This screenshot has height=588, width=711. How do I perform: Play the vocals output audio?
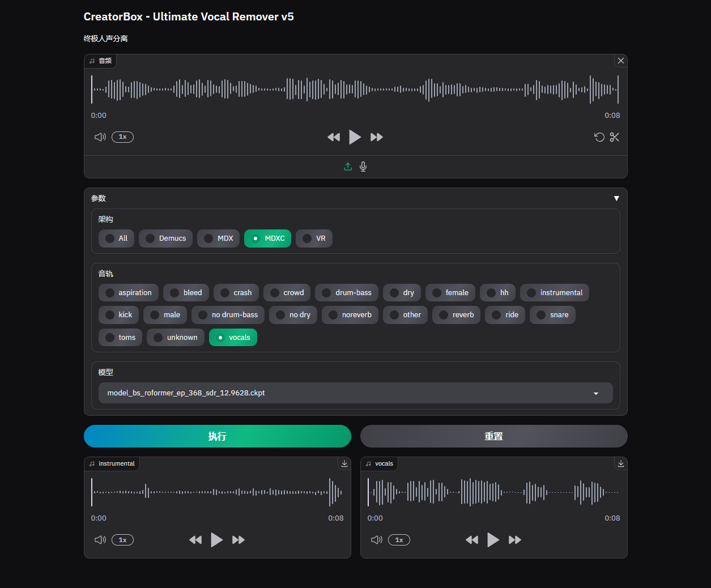(x=493, y=540)
